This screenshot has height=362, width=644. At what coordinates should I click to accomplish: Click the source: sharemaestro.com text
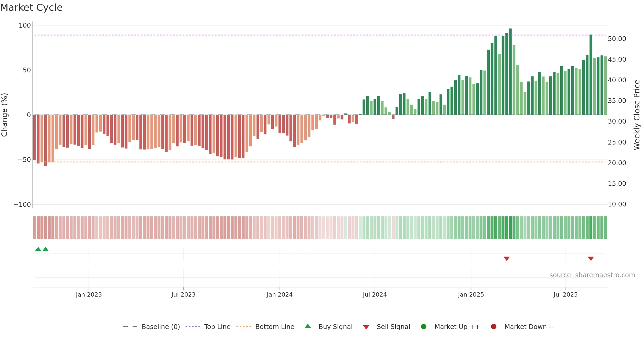(592, 275)
